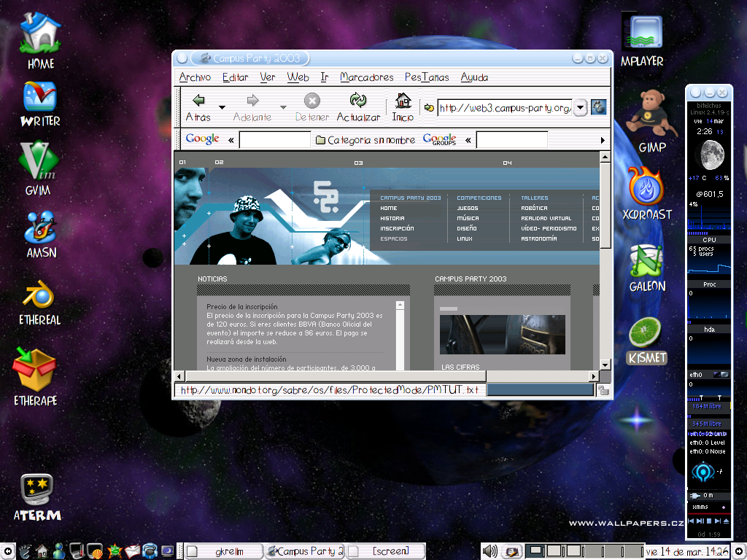Click the xmms red progress slider
Screen dimensions: 747x560
709,514
